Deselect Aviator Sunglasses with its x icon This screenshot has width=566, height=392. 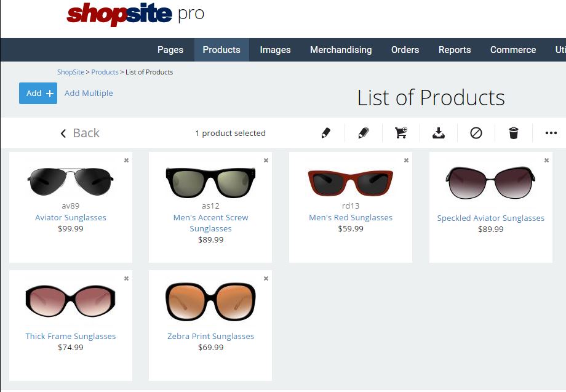[126, 160]
